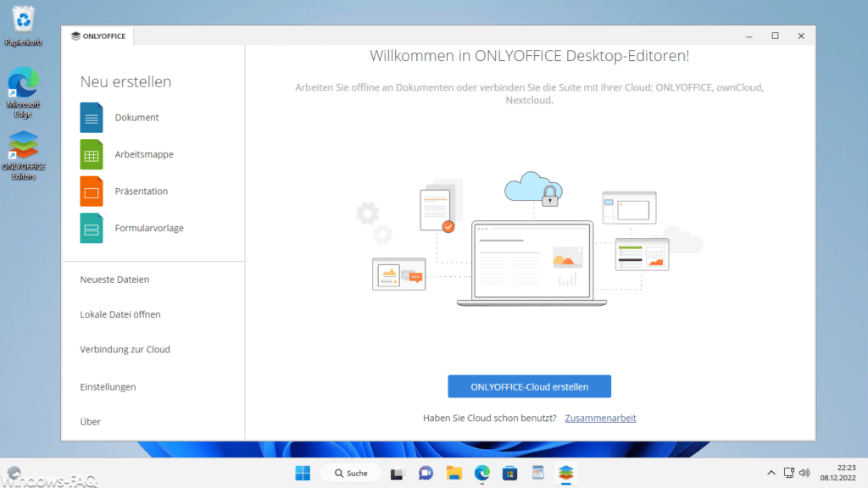The image size is (868, 488).
Task: Select the Dokument label
Action: tap(136, 117)
